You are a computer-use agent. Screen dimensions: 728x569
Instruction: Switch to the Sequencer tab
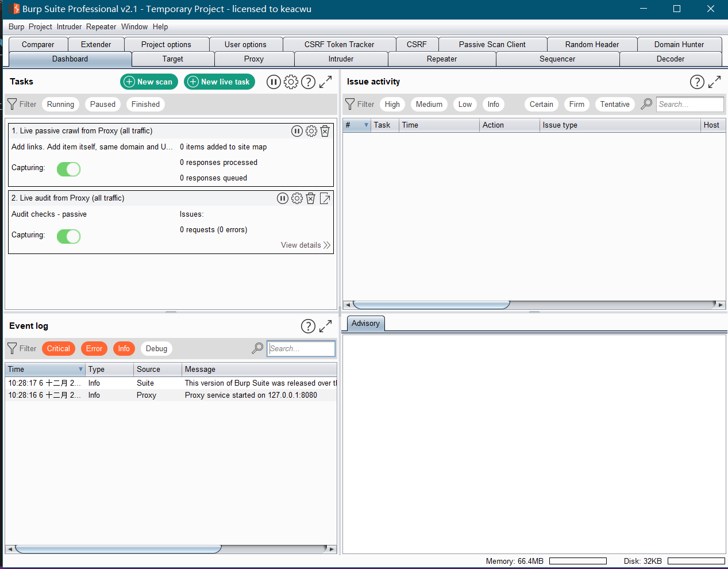coord(557,59)
